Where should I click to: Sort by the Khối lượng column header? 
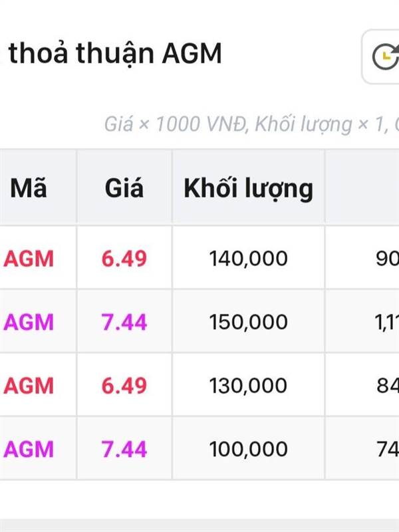248,189
